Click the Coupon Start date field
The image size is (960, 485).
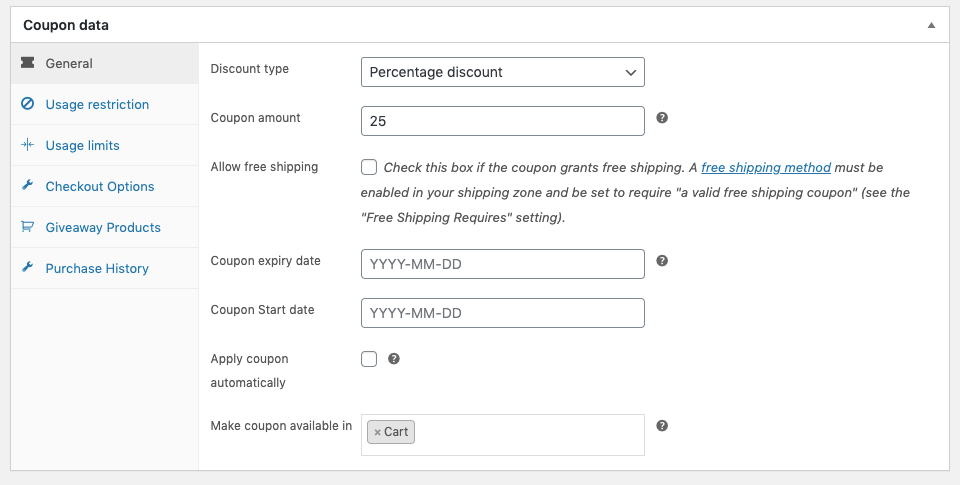[502, 313]
